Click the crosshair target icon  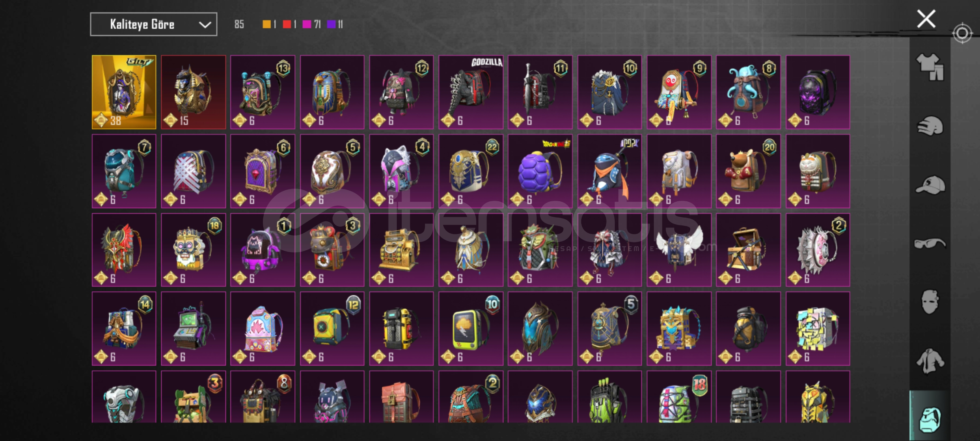tap(962, 33)
